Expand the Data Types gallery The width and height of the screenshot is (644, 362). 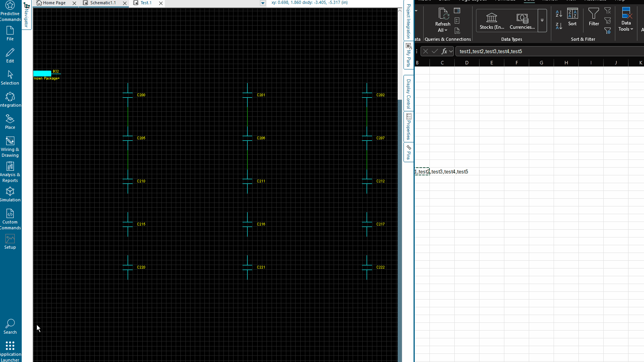coord(542,21)
